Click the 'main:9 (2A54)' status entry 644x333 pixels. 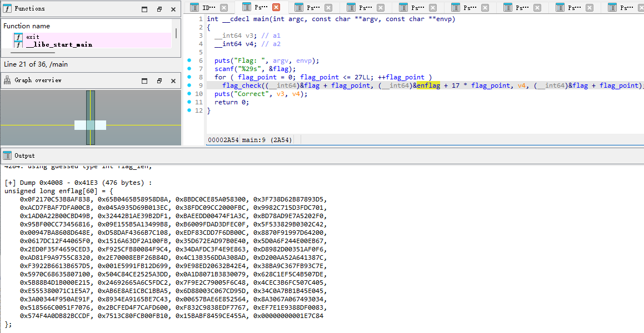(x=267, y=140)
